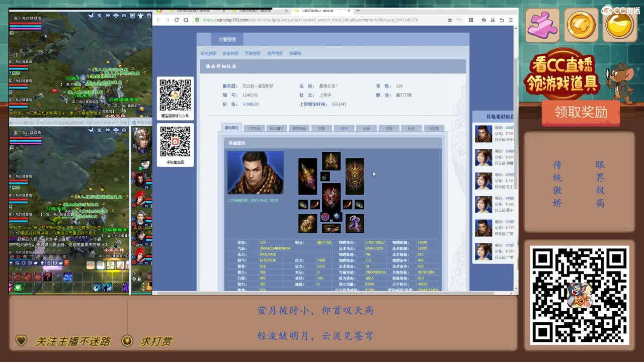644x362 pixels.
Task: Open the 装备搜索 link
Action: coord(230,53)
